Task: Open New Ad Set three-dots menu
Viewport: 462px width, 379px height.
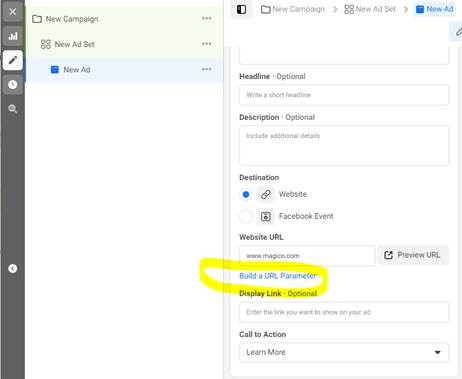Action: click(207, 44)
